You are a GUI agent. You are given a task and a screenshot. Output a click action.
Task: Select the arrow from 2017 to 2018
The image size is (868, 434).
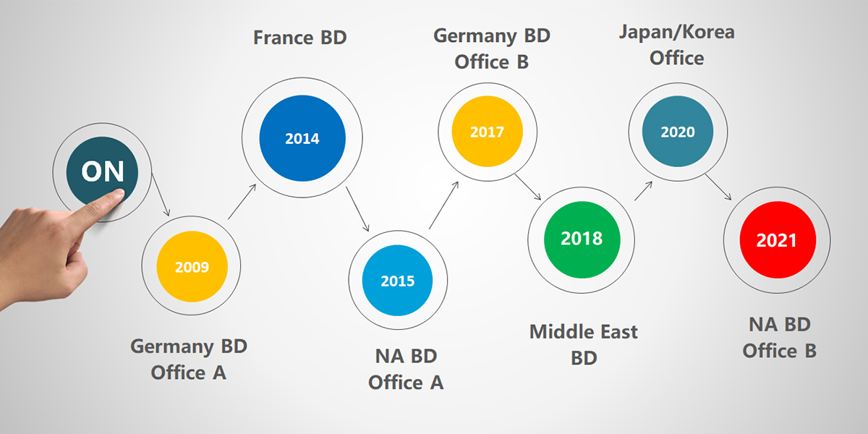pos(529,190)
